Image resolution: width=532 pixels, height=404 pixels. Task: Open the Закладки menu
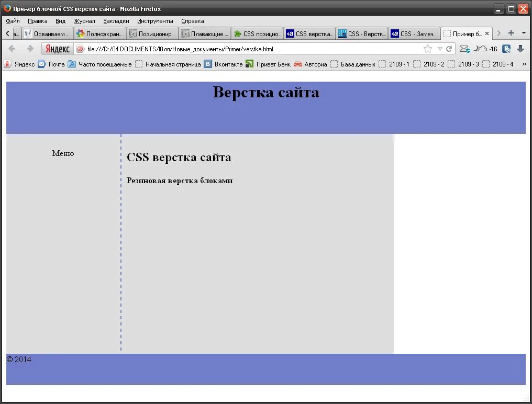click(116, 21)
